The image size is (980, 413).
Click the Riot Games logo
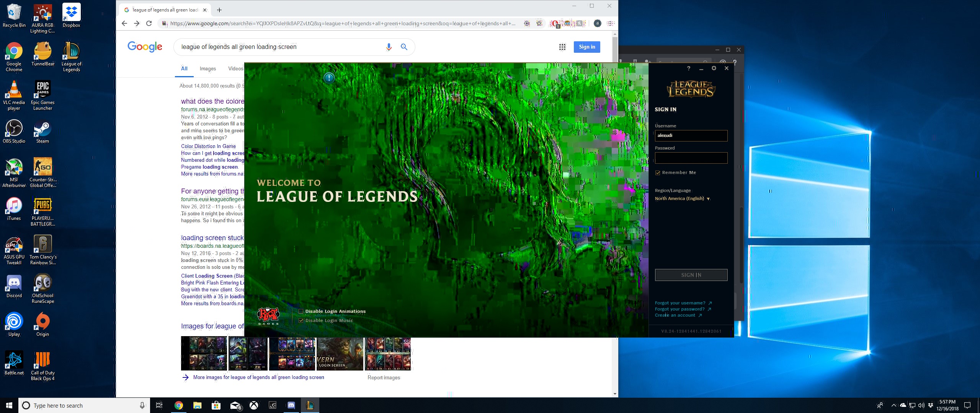point(268,315)
